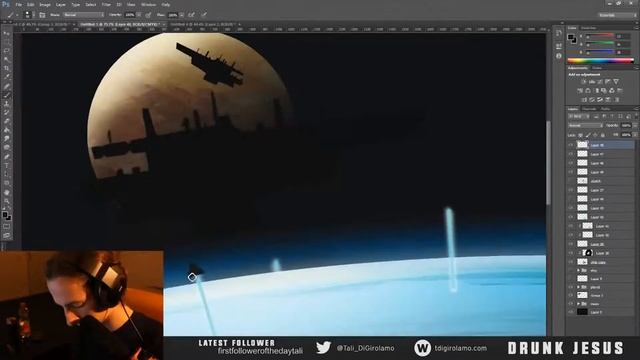This screenshot has width=640, height=360.
Task: Select the Move tool
Action: [7, 33]
